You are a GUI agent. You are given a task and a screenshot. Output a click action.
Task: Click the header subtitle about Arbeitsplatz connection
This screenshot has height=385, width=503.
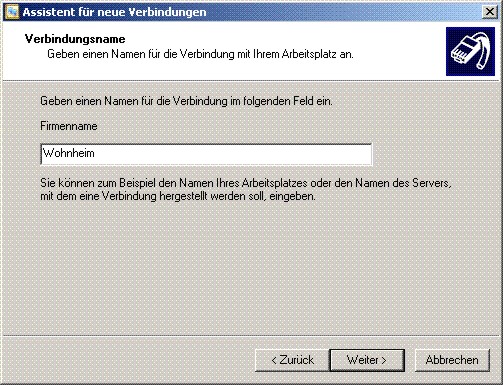point(200,54)
